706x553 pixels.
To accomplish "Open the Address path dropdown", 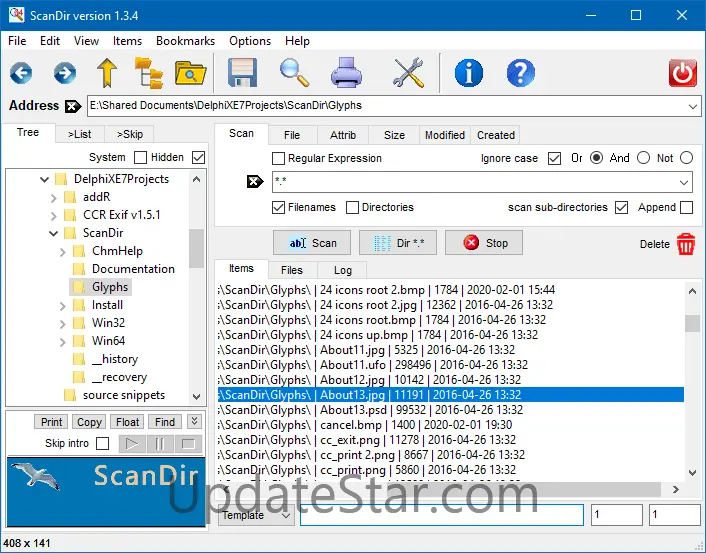I will click(x=693, y=105).
